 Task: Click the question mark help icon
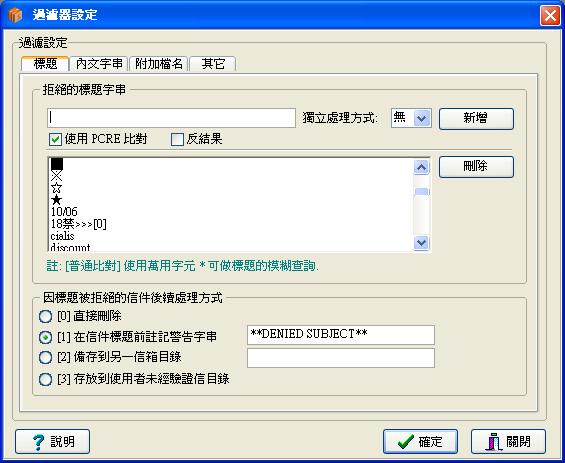click(x=38, y=442)
